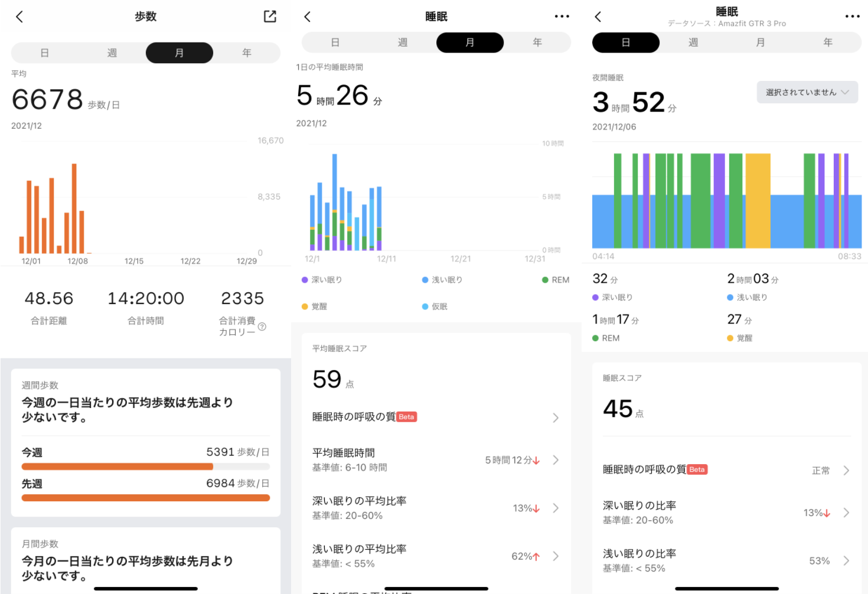The width and height of the screenshot is (868, 594).
Task: Tap the 6678 歩数/日 average value
Action: tap(66, 100)
